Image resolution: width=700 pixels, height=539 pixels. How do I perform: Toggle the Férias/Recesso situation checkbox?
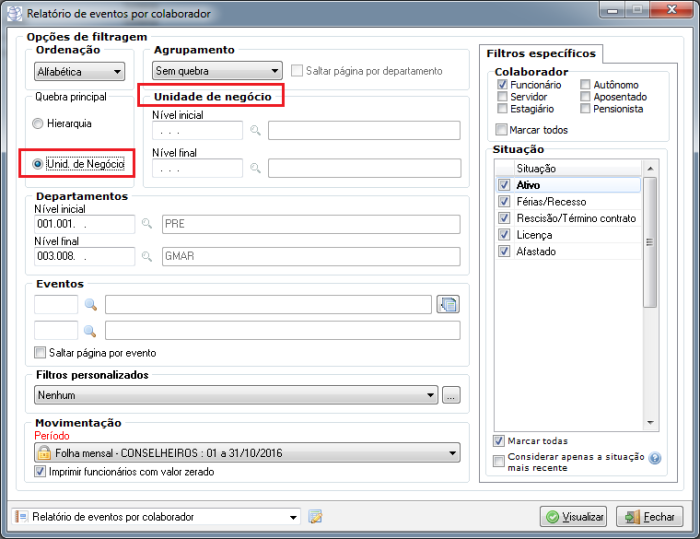[x=503, y=202]
